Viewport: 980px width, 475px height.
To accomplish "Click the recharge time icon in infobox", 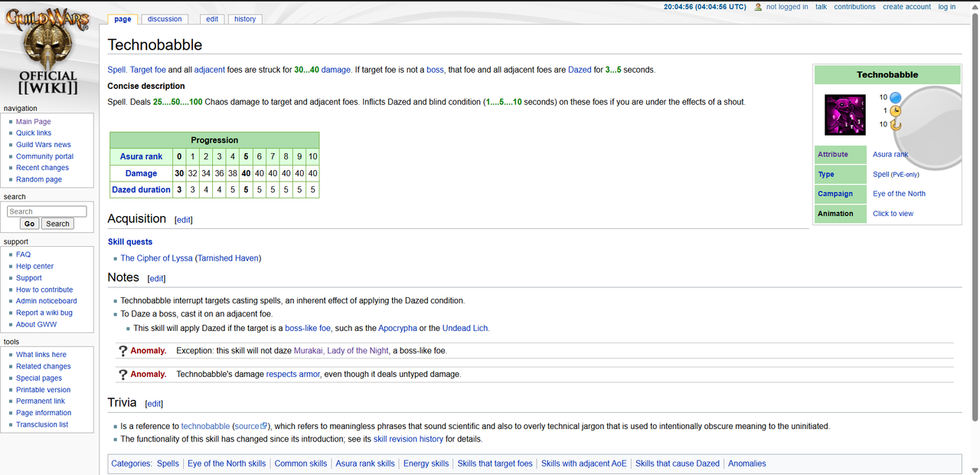I will pyautogui.click(x=895, y=124).
